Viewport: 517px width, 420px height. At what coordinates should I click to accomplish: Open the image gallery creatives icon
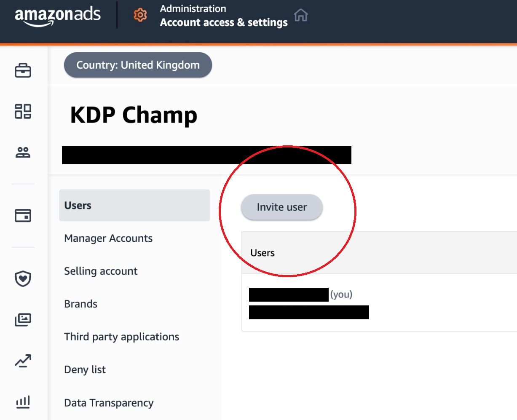(23, 320)
